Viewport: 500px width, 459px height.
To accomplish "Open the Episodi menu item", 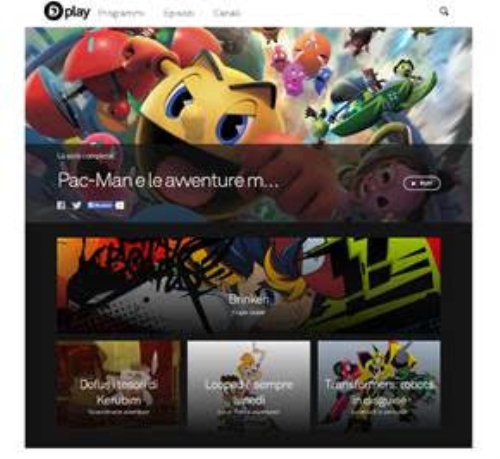I will (x=179, y=13).
